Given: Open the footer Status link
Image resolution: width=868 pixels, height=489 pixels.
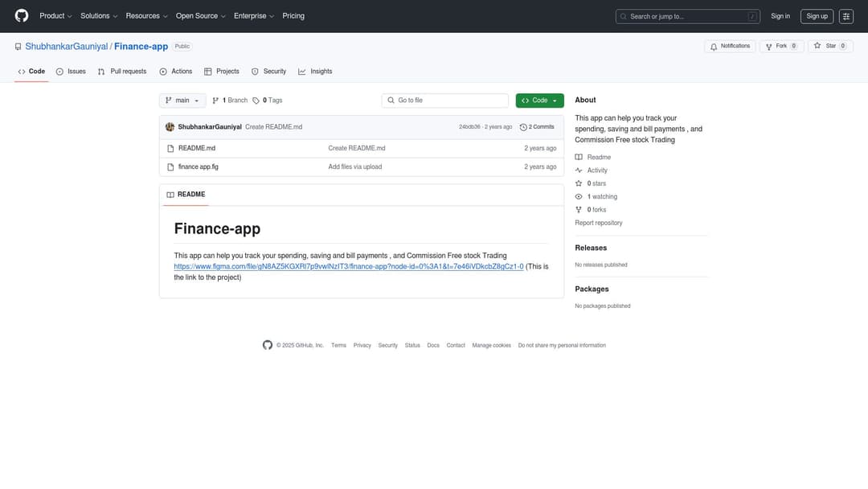Looking at the screenshot, I should tap(412, 346).
